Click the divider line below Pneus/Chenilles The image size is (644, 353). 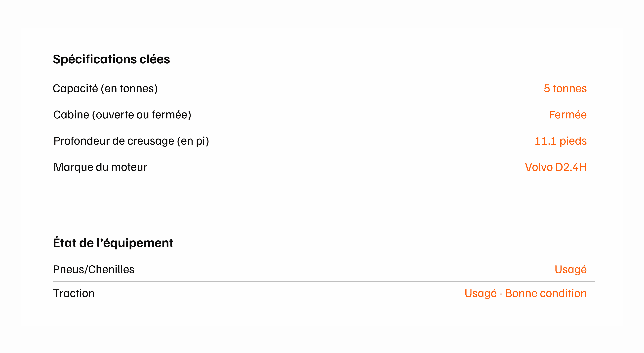click(323, 282)
